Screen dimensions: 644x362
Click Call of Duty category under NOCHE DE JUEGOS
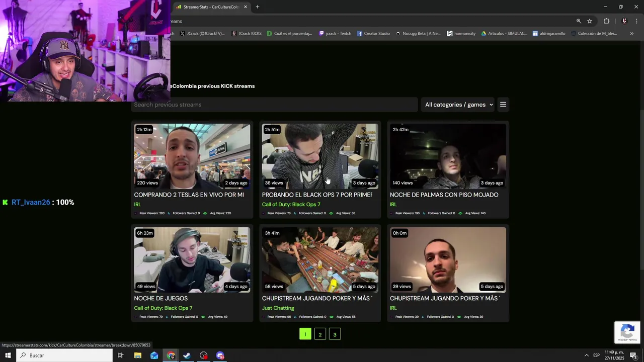point(163,308)
